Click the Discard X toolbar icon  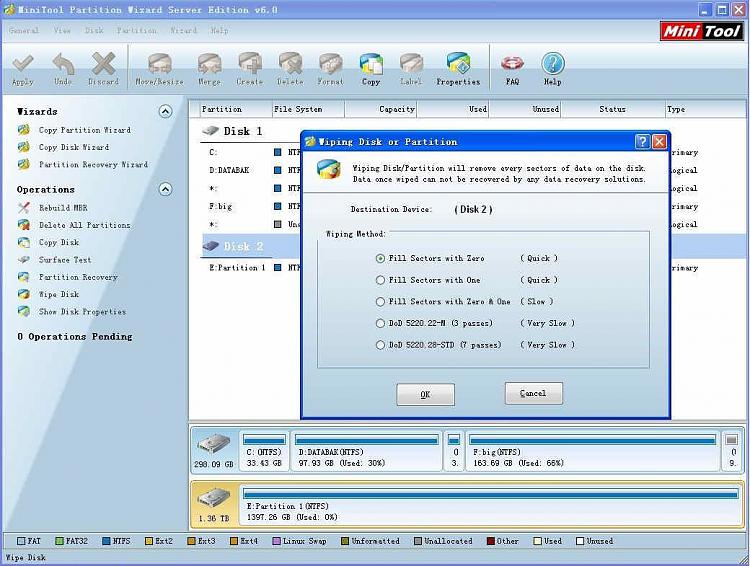point(103,69)
